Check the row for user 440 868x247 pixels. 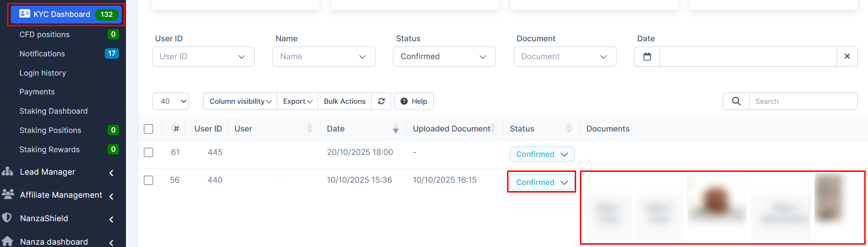tap(149, 180)
